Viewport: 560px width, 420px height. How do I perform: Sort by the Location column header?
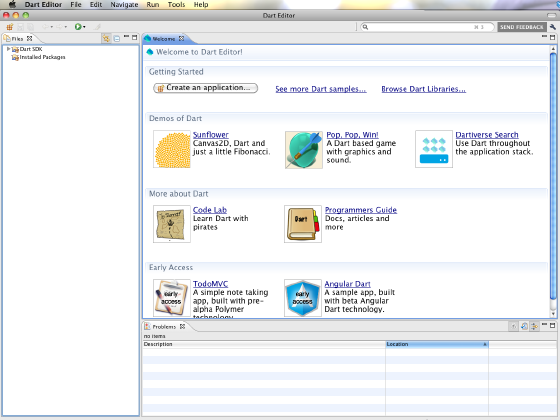pyautogui.click(x=437, y=344)
